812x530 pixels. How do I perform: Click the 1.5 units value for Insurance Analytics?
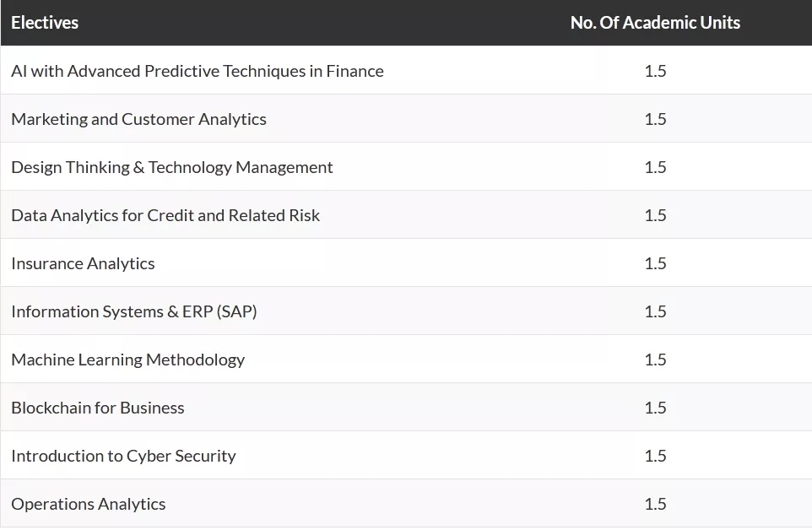(655, 263)
